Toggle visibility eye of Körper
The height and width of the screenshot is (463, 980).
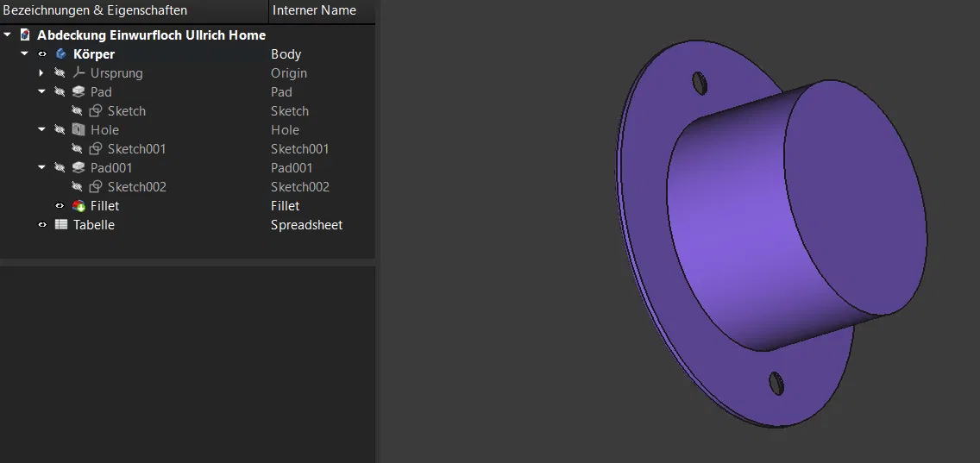(x=42, y=54)
